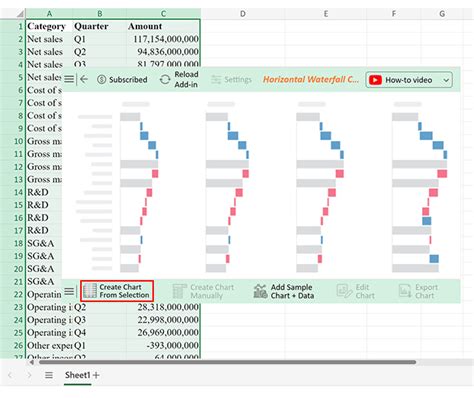
Task: Click cell with -393,000,000
Action: [x=163, y=345]
